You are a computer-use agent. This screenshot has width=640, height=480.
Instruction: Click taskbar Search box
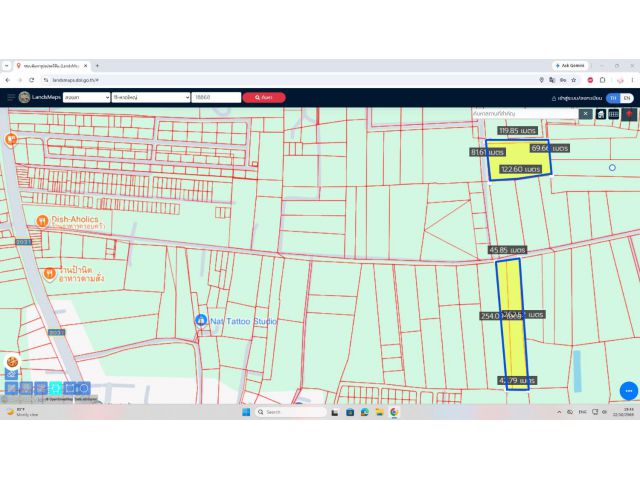291,412
